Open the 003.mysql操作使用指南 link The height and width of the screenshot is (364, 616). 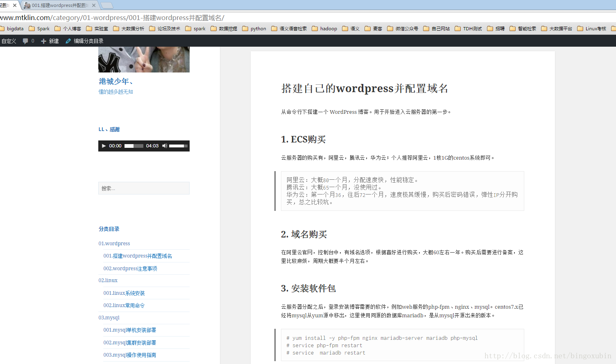pyautogui.click(x=130, y=355)
